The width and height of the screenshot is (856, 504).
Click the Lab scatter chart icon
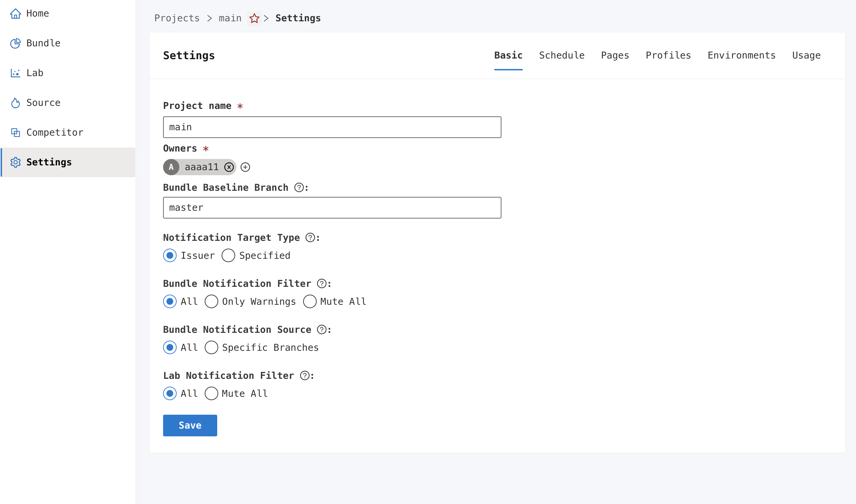pos(15,73)
